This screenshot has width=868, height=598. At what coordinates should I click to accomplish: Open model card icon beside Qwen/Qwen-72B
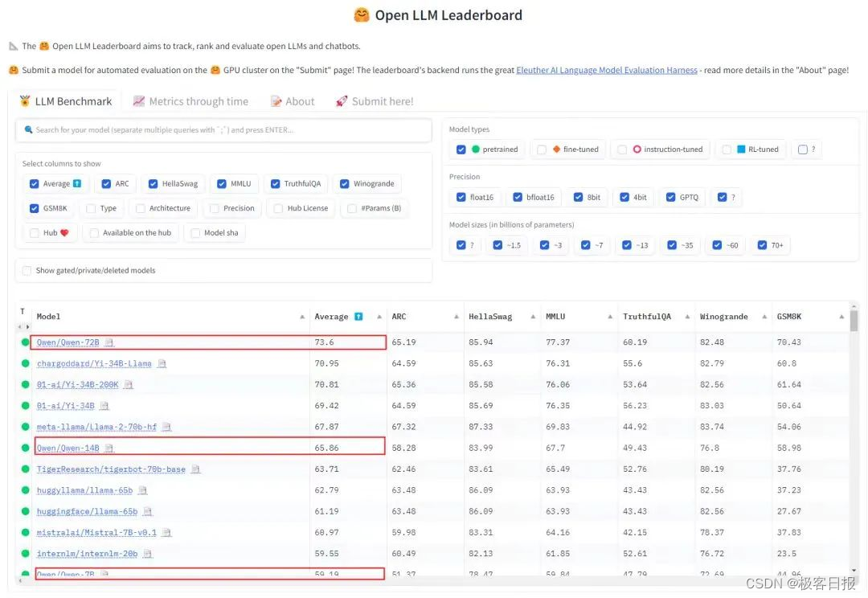(109, 342)
